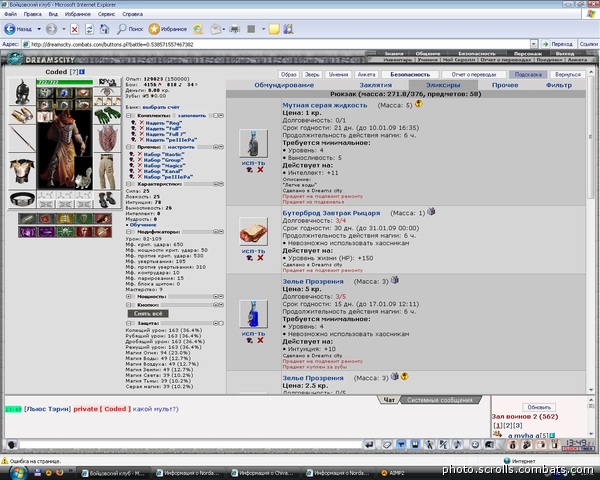Click the chat message input field
This screenshot has height=480, width=600.
(x=190, y=444)
